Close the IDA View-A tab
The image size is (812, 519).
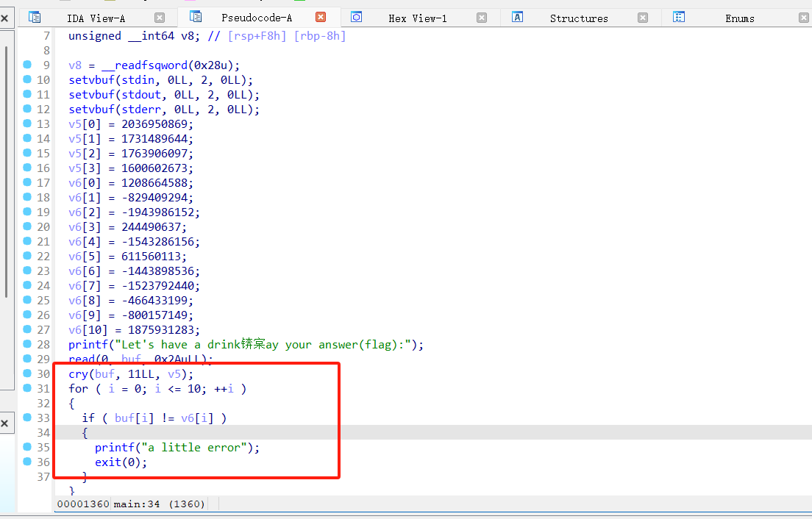[160, 18]
